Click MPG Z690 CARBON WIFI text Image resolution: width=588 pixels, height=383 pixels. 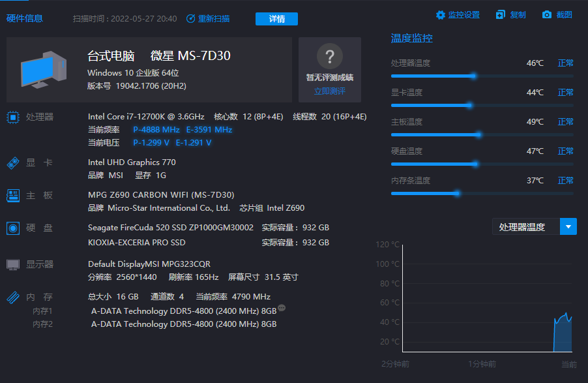[161, 195]
